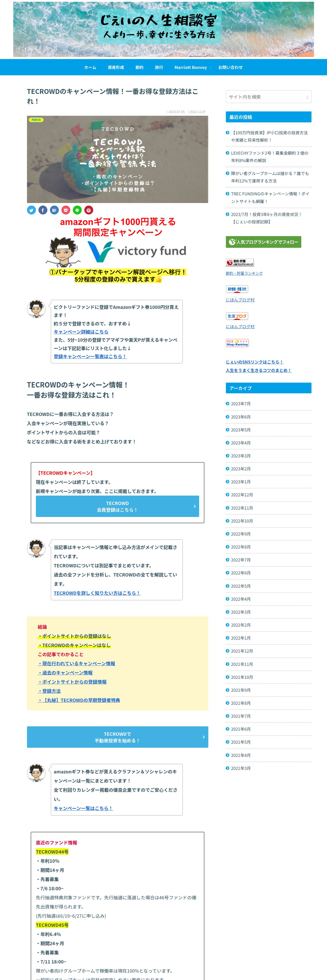Jump to 現在行われているキャンペーン情報 section
The width and height of the screenshot is (327, 980).
[x=76, y=664]
